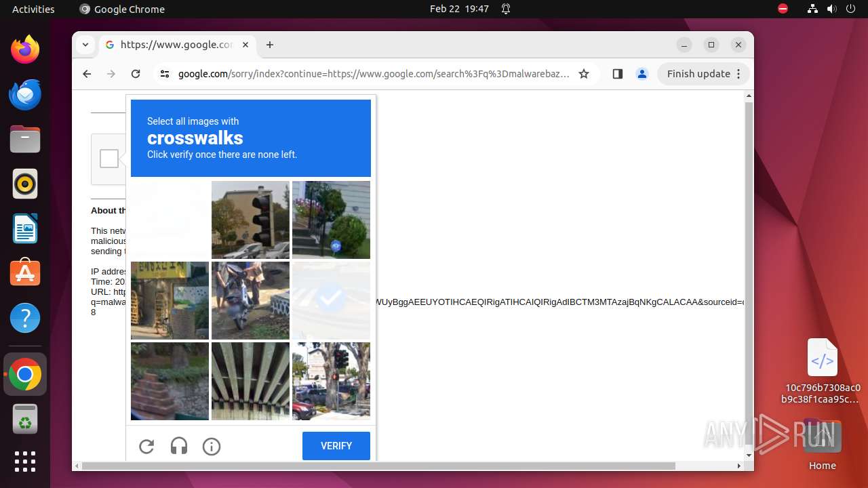The width and height of the screenshot is (868, 488).
Task: Open the Google Chrome app menu
Action: coord(122,9)
